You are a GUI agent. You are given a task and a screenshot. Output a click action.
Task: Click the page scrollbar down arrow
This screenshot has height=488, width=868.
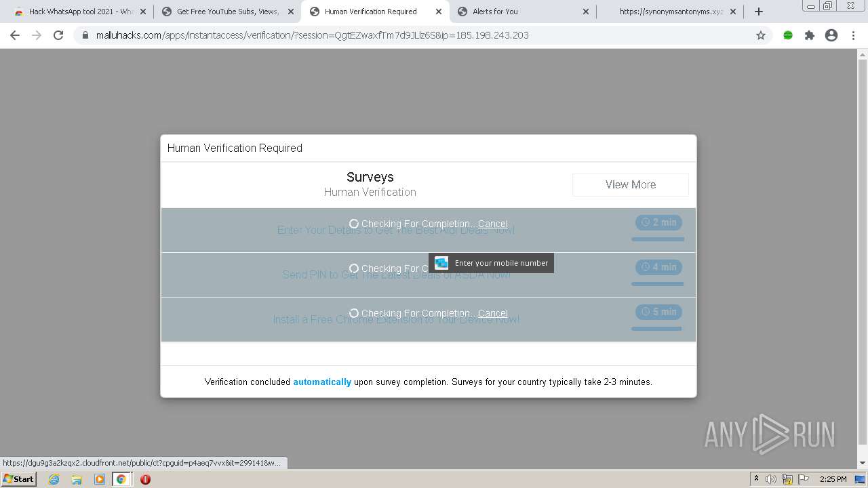(863, 464)
